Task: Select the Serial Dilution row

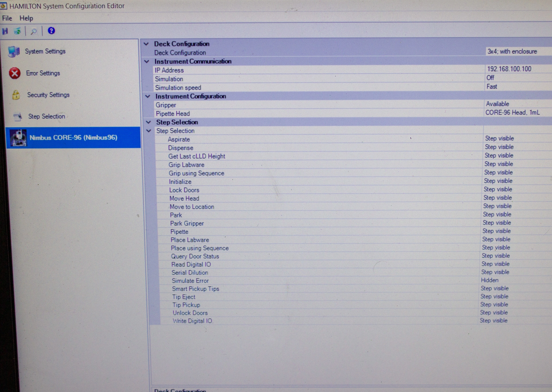Action: click(190, 273)
